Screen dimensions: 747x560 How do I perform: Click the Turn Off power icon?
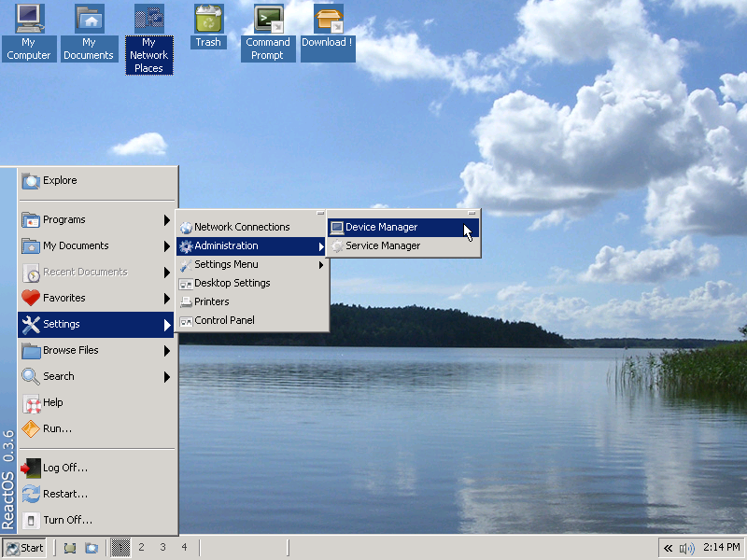31,521
